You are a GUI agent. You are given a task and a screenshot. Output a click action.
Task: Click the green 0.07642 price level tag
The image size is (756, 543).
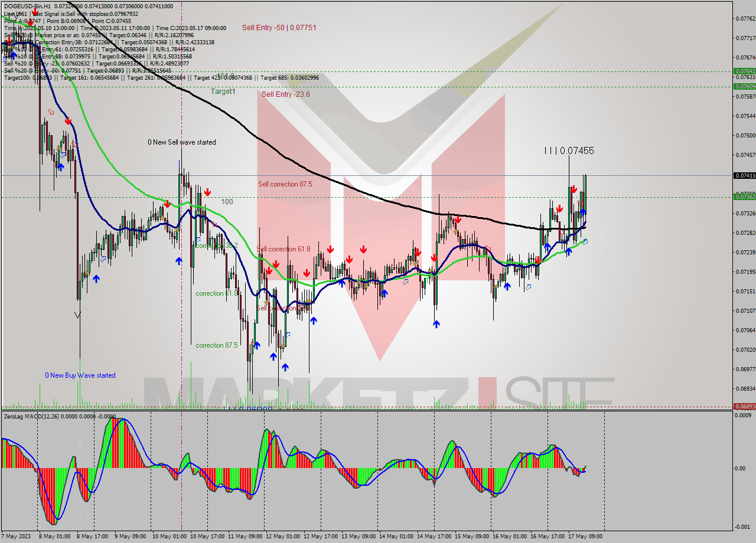pos(744,71)
